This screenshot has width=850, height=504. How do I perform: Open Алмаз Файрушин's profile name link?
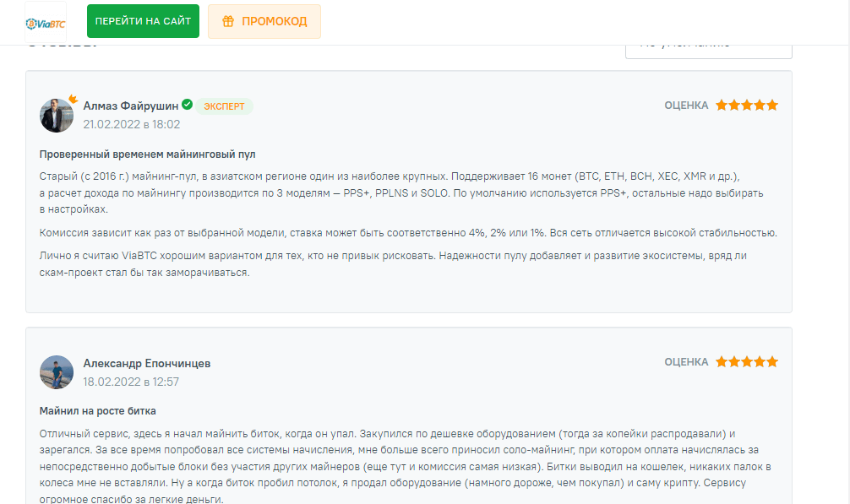tap(130, 106)
